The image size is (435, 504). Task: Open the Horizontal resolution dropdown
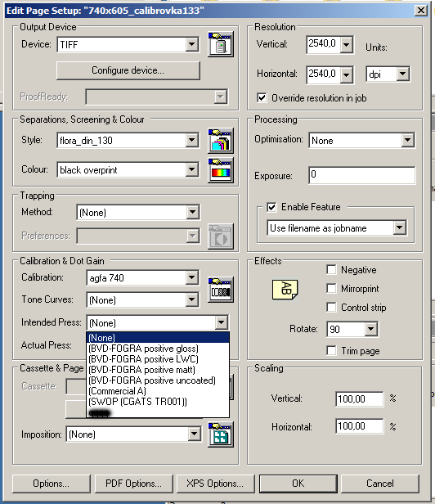tap(347, 74)
